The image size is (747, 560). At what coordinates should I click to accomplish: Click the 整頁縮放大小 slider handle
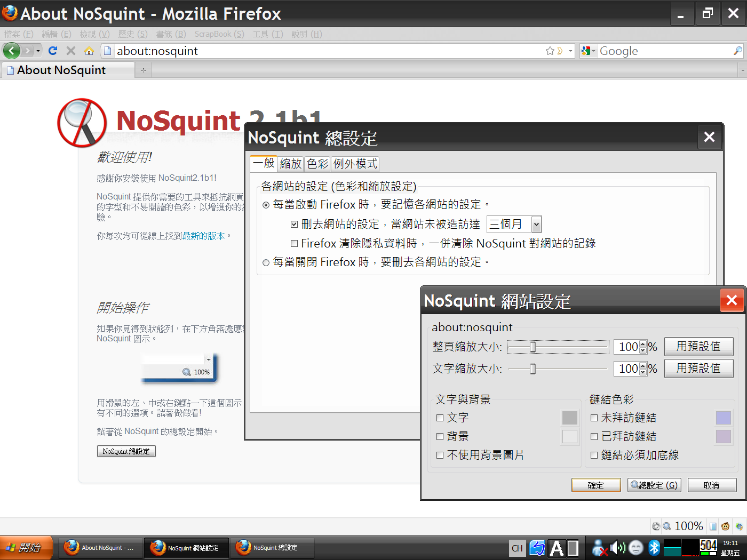pyautogui.click(x=533, y=347)
